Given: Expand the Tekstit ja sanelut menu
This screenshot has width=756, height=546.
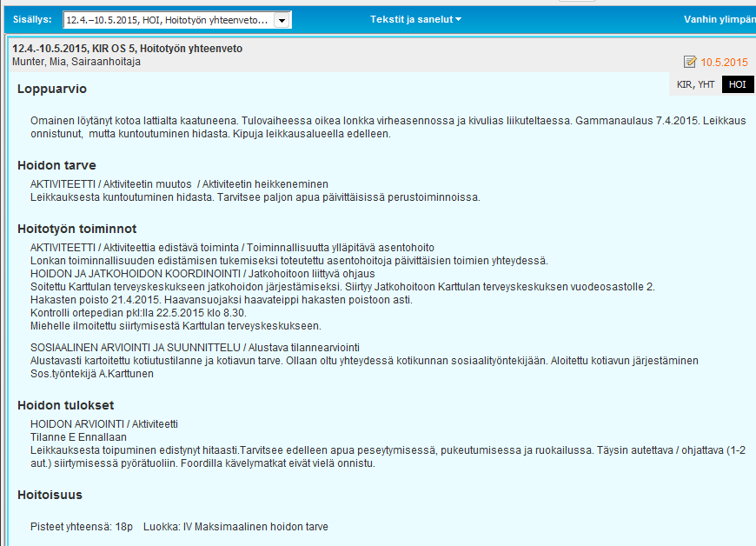Looking at the screenshot, I should tap(415, 19).
